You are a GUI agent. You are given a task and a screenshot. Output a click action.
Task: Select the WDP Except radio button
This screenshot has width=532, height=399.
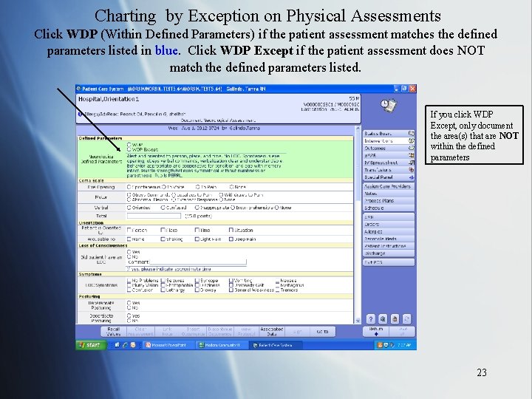tap(129, 149)
